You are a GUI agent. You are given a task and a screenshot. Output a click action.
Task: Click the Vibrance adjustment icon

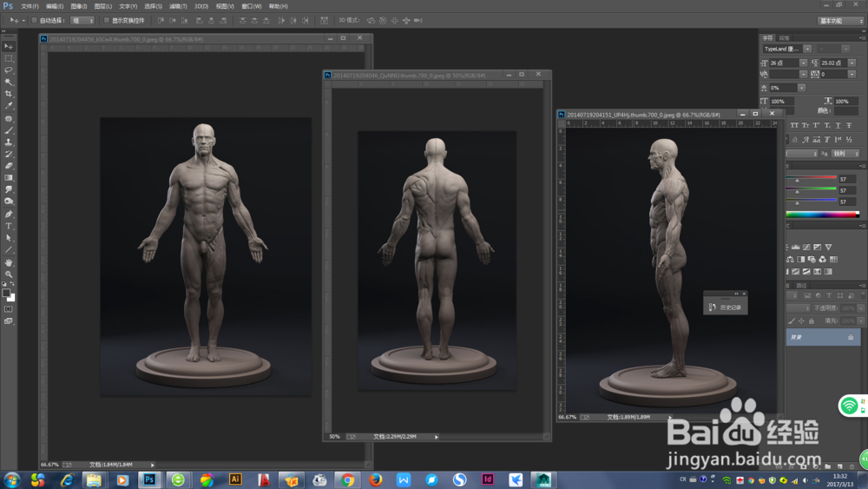point(828,247)
